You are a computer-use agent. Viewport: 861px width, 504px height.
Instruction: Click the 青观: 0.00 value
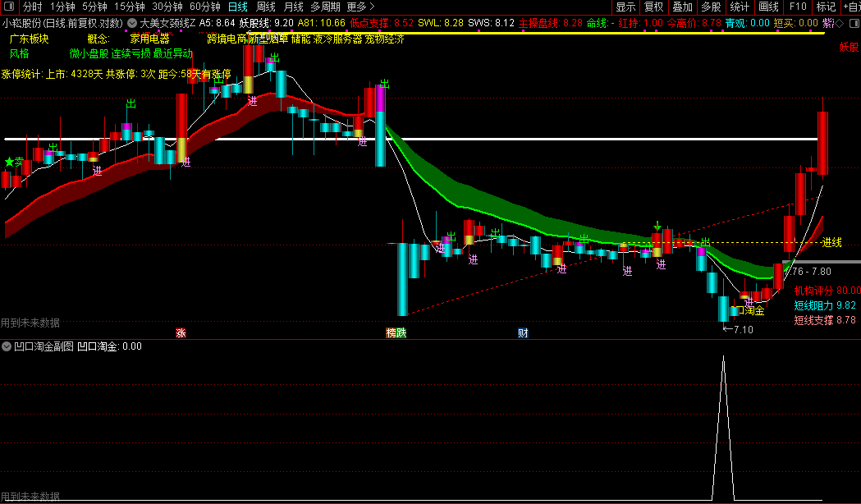click(x=748, y=23)
